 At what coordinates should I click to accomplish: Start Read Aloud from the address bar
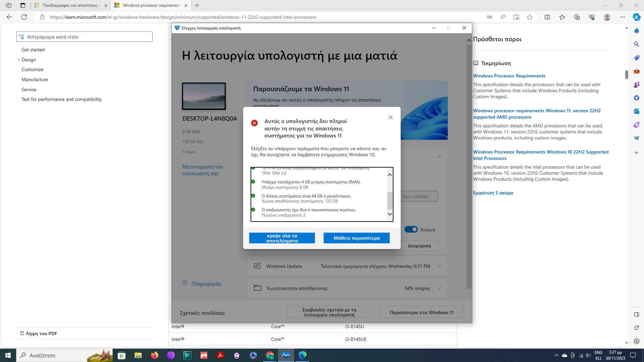click(x=503, y=17)
